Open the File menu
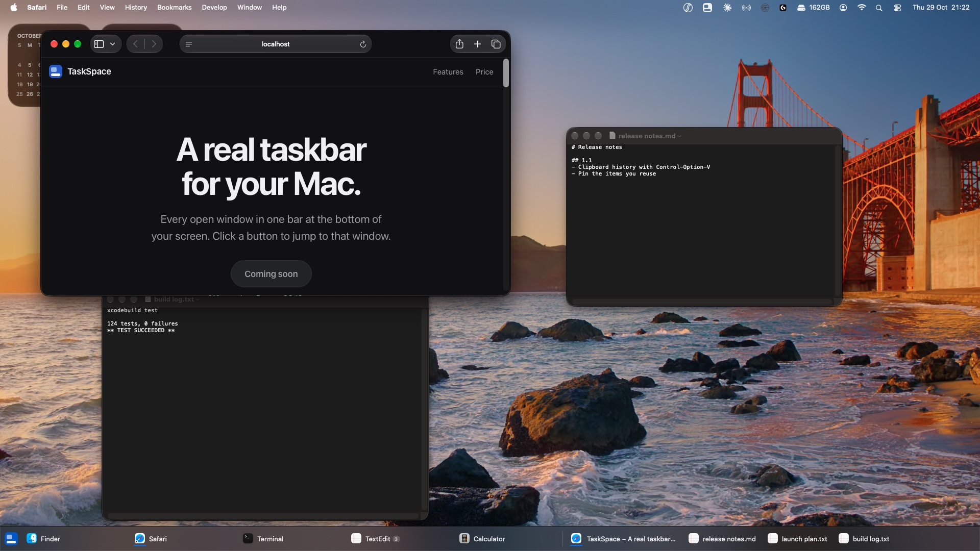Viewport: 980px width, 551px height. 62,7
